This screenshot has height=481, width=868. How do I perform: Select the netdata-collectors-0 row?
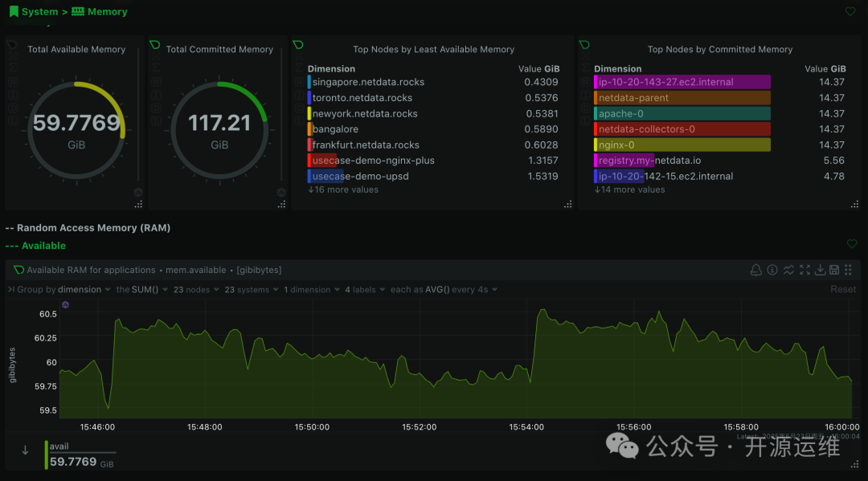tap(719, 128)
